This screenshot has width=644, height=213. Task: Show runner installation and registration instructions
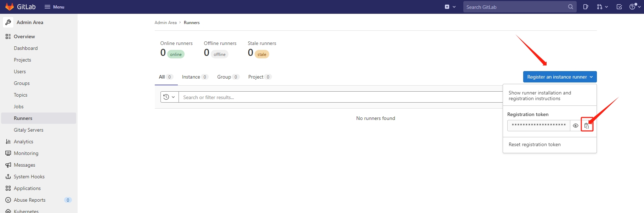click(540, 96)
